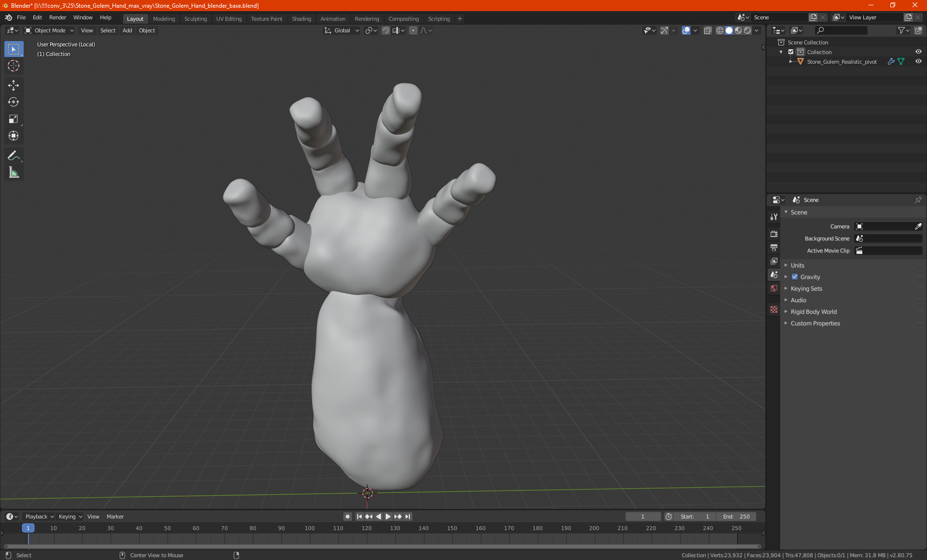Open the World properties tab
Image resolution: width=927 pixels, height=560 pixels.
[774, 288]
